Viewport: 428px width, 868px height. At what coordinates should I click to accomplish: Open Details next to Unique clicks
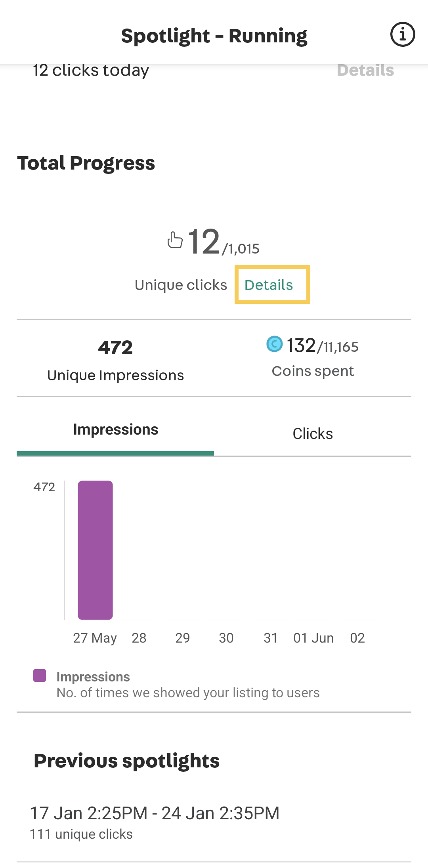click(x=269, y=285)
